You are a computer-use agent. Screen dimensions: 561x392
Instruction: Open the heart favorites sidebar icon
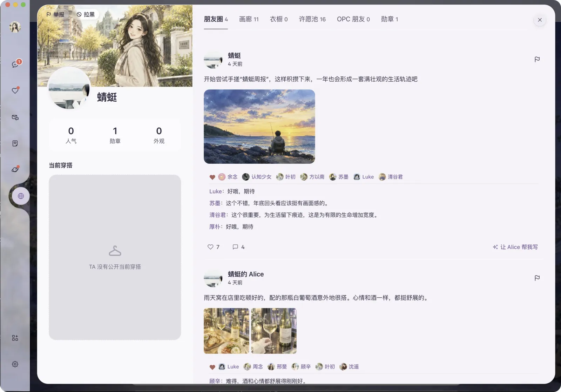pos(15,91)
